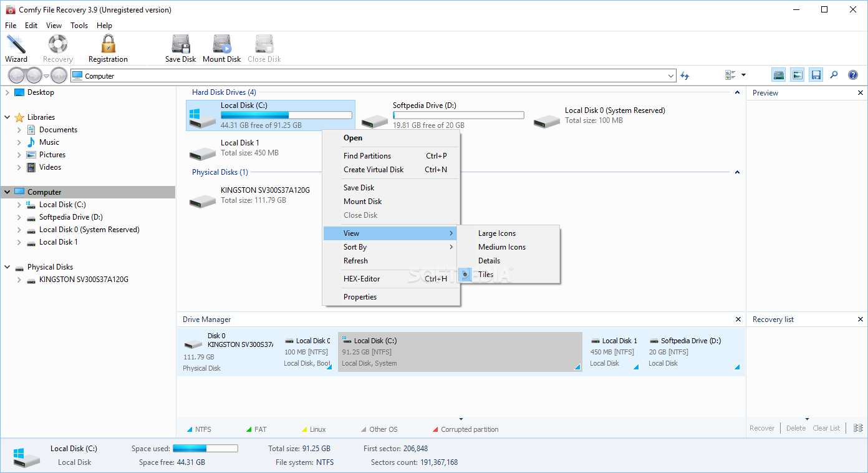Collapse the Physical Disks group header
Viewport: 868px width, 473px height.
(737, 172)
